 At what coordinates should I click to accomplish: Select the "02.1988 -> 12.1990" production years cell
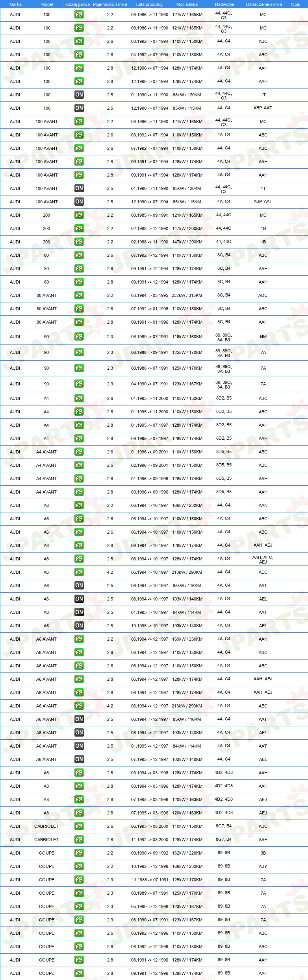tap(150, 228)
